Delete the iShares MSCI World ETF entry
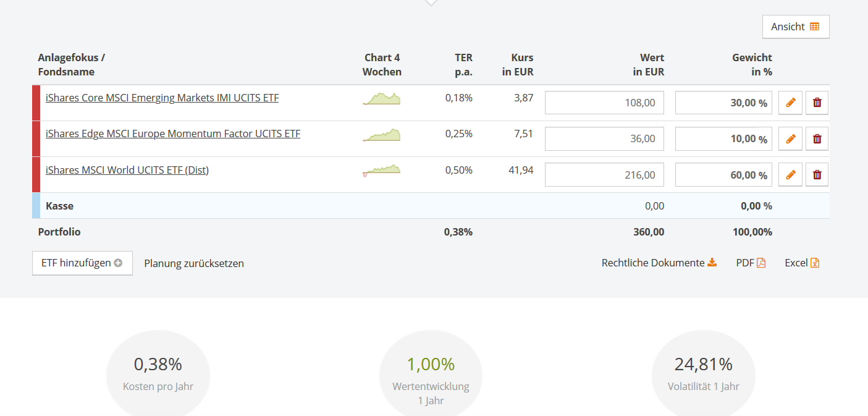Screen dimensions: 868x416 [817, 175]
